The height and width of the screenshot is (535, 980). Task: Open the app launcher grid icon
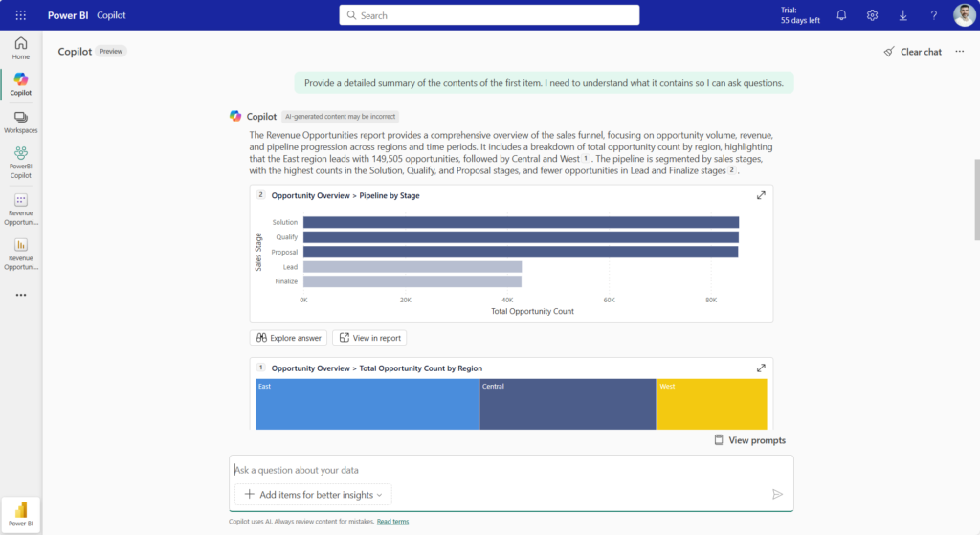pos(21,15)
